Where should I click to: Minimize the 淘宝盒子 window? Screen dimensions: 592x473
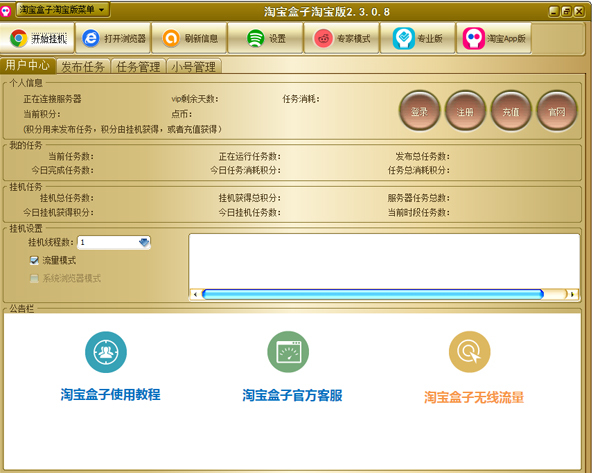click(x=554, y=11)
